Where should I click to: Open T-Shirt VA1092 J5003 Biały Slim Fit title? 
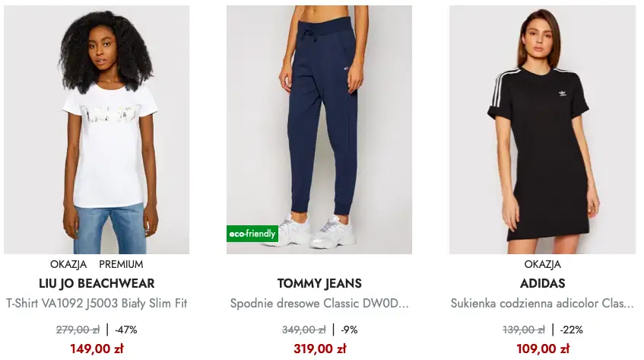97,304
